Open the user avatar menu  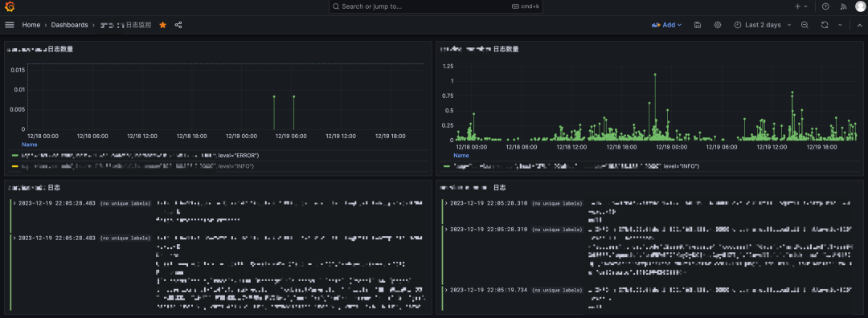[860, 6]
